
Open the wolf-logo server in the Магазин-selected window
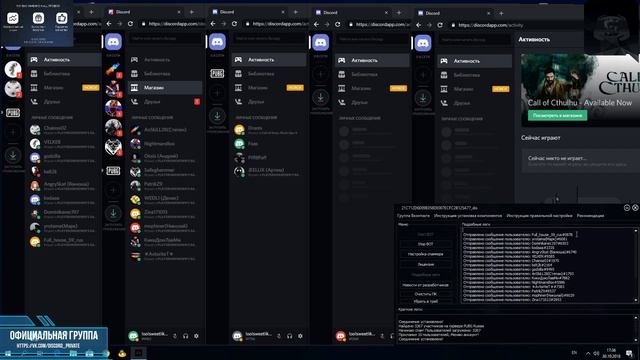coord(113,147)
